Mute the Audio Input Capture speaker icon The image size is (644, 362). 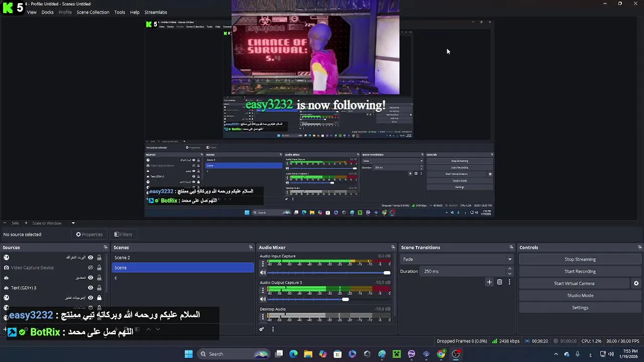coord(263,273)
